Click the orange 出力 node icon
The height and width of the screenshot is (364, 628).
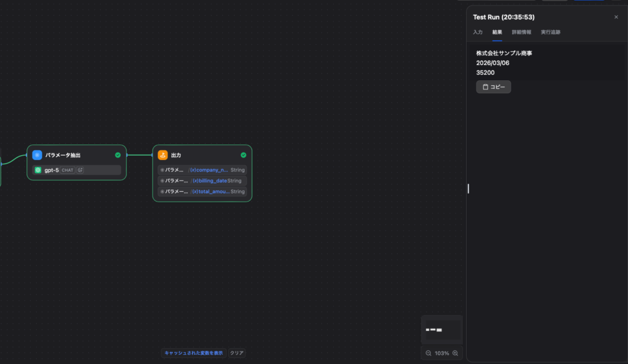(x=163, y=155)
